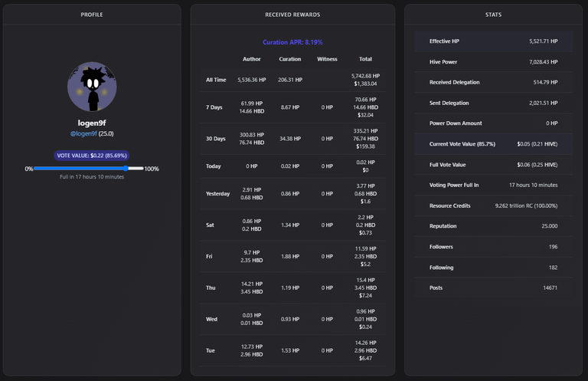
Task: Click the 8.67 HP seven-day curation value
Action: point(290,107)
